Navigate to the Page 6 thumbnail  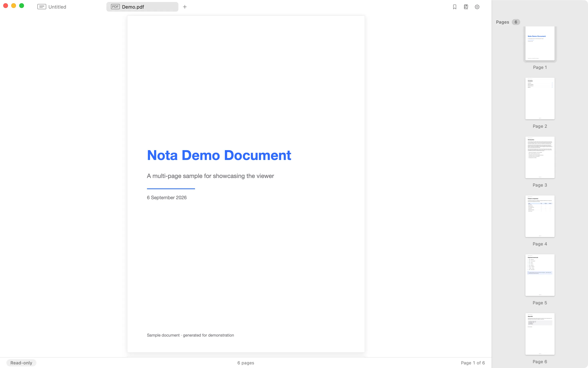pos(540,334)
